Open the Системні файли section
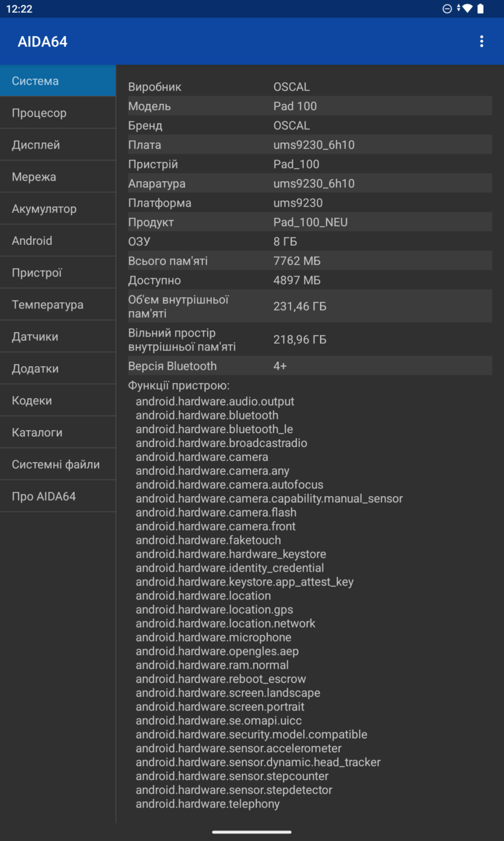This screenshot has width=504, height=841. click(58, 465)
